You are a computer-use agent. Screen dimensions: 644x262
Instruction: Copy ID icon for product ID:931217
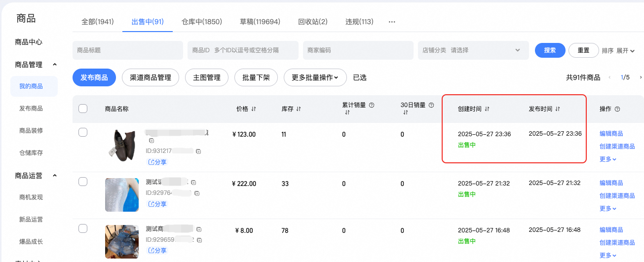point(198,150)
